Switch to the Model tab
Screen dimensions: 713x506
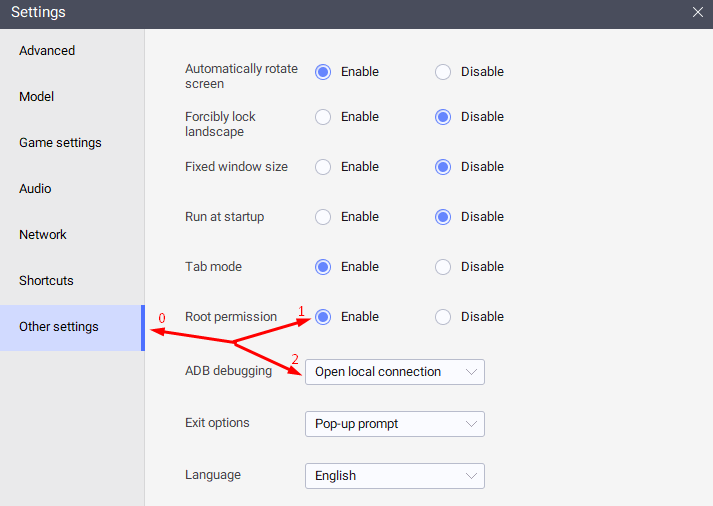[36, 97]
